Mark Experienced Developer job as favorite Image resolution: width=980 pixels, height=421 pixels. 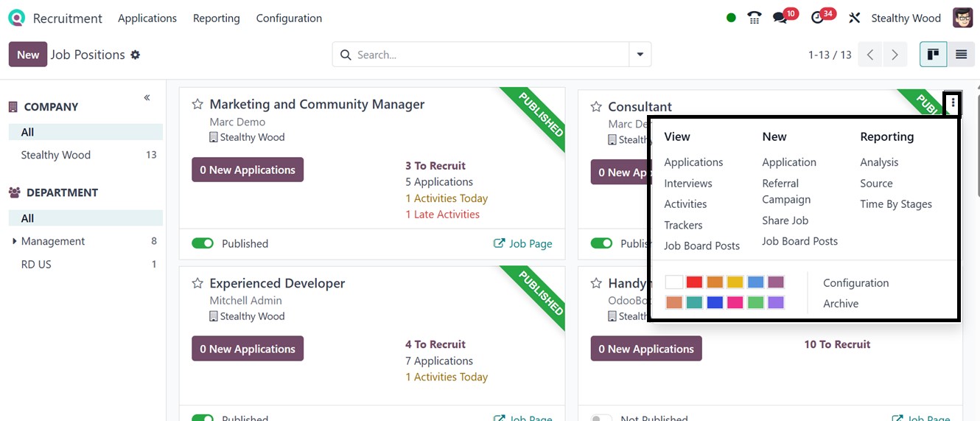pyautogui.click(x=197, y=283)
